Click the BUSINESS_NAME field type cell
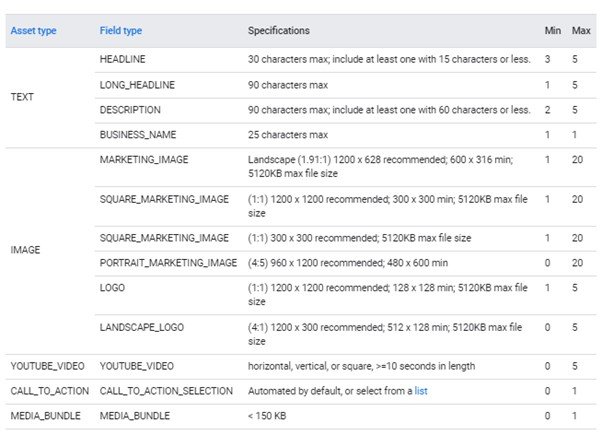This screenshot has height=435, width=602. 138,135
